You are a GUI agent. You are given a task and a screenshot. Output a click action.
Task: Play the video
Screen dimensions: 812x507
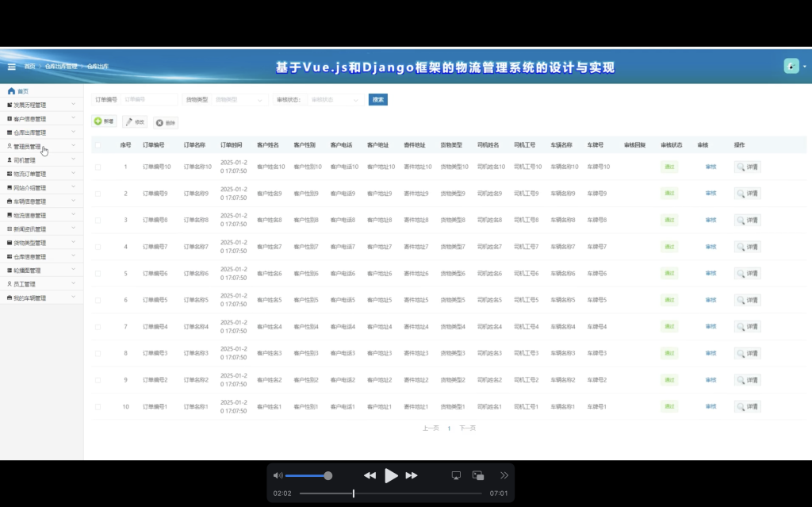click(x=391, y=475)
